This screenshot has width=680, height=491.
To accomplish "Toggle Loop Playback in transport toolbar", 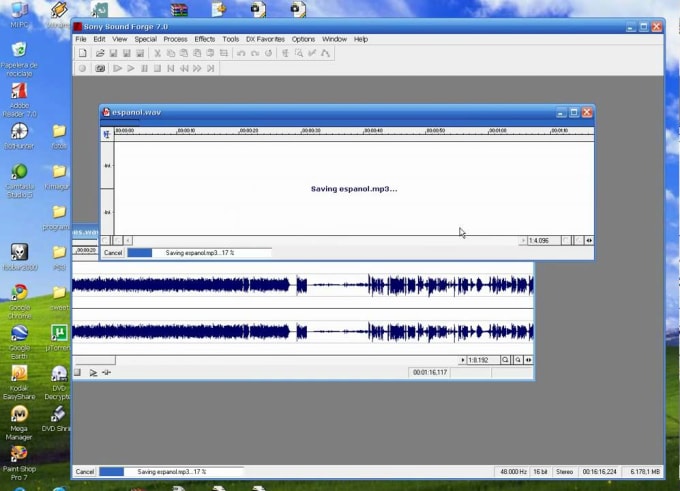I will pos(100,69).
